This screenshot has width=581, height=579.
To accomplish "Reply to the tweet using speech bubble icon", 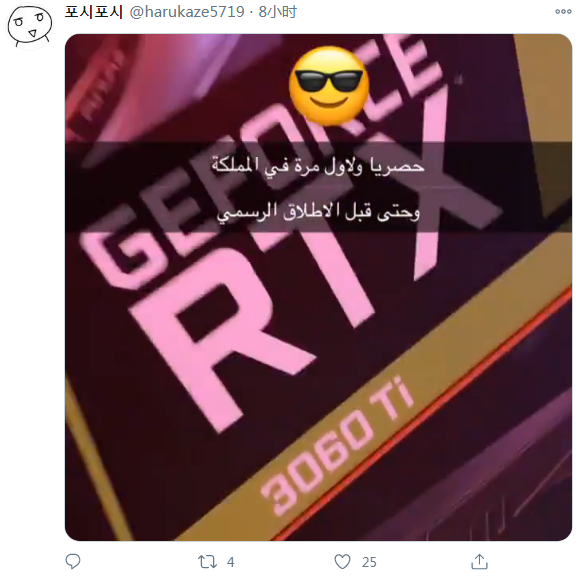I will click(x=73, y=562).
